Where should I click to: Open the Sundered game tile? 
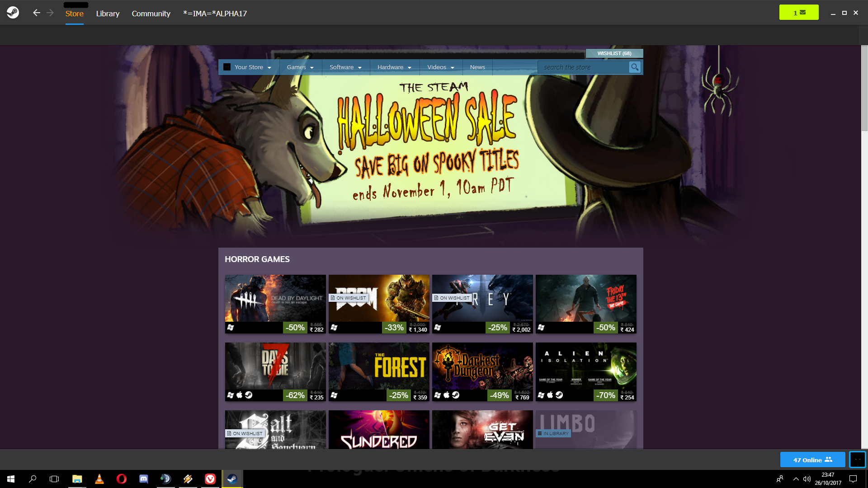click(379, 430)
